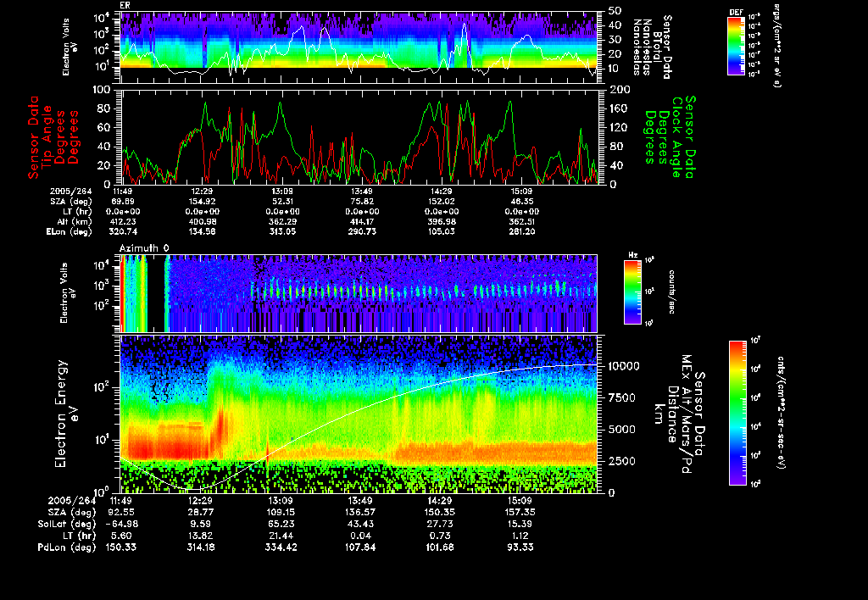The height and width of the screenshot is (600, 868).
Task: Click the ELon value '320.74'
Action: 124,232
